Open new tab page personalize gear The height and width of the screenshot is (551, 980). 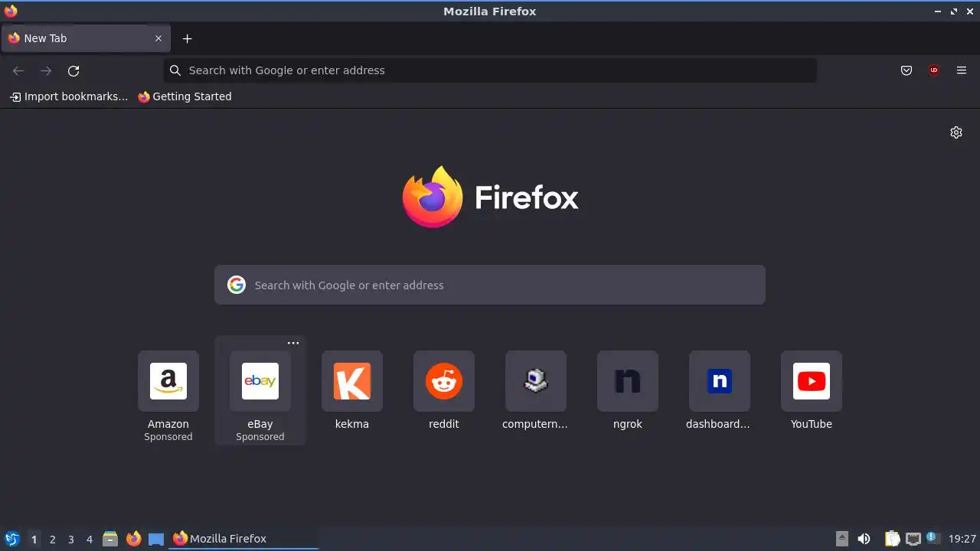tap(956, 132)
